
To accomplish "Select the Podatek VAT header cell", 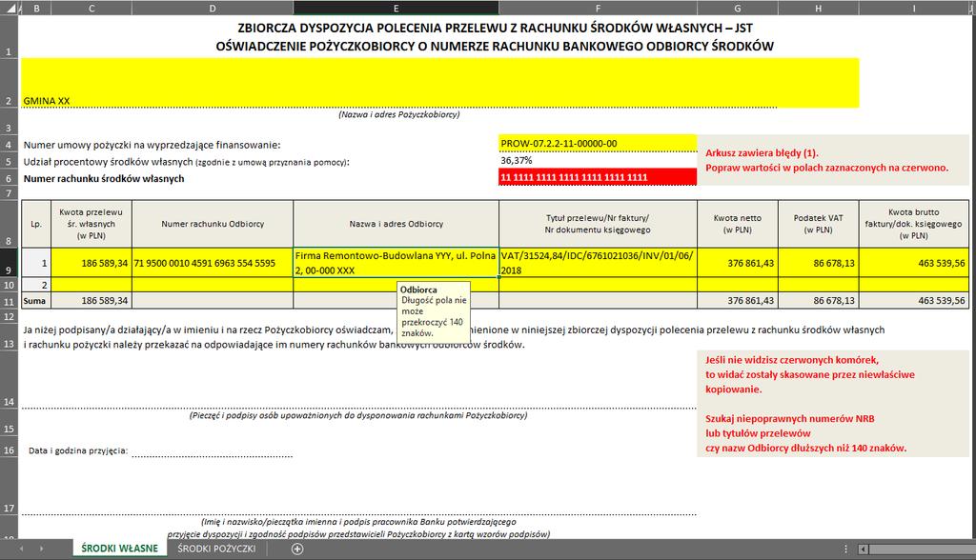I will click(x=819, y=224).
